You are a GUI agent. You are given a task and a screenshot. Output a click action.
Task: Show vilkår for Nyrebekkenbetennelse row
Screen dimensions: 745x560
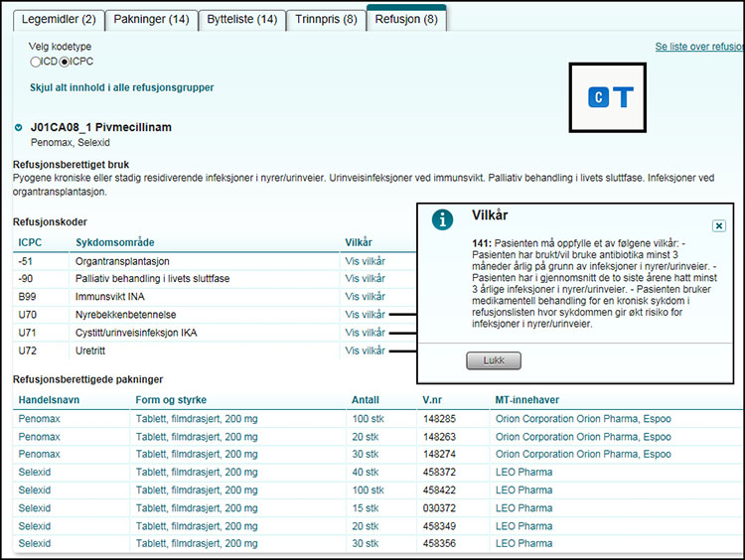365,315
